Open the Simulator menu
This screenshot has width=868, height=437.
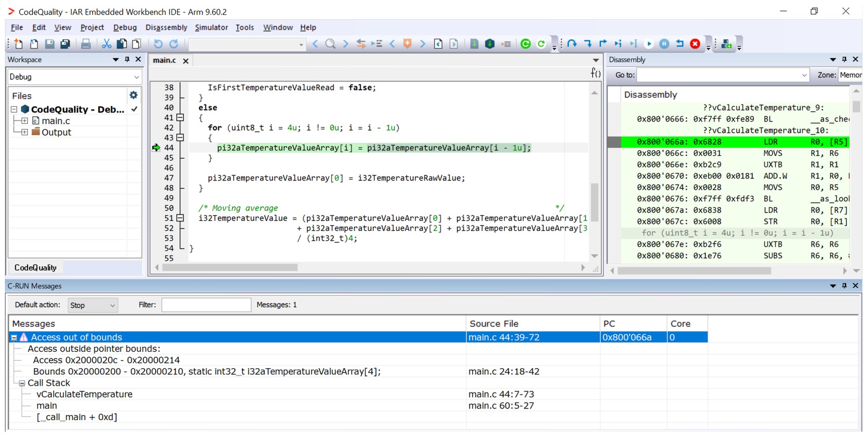(211, 27)
